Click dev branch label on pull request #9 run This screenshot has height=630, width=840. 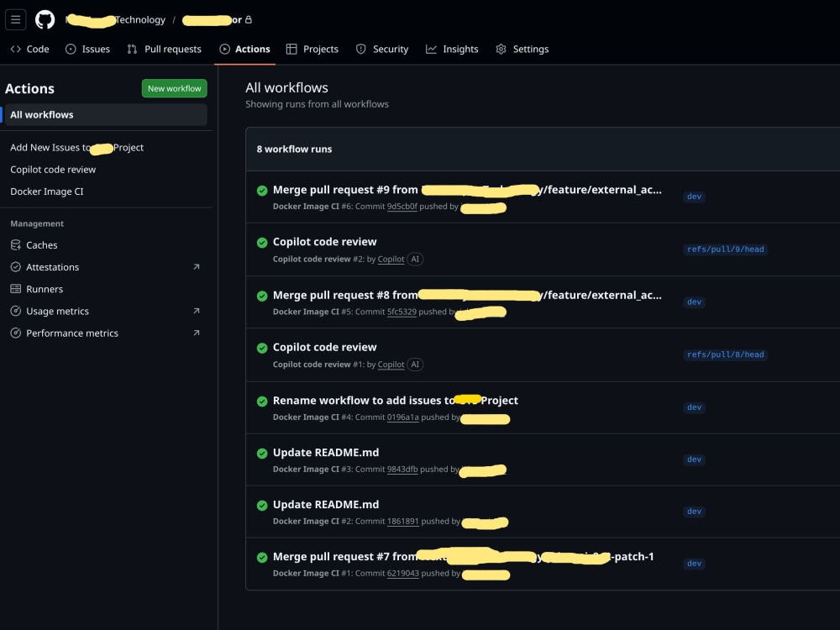click(x=695, y=197)
